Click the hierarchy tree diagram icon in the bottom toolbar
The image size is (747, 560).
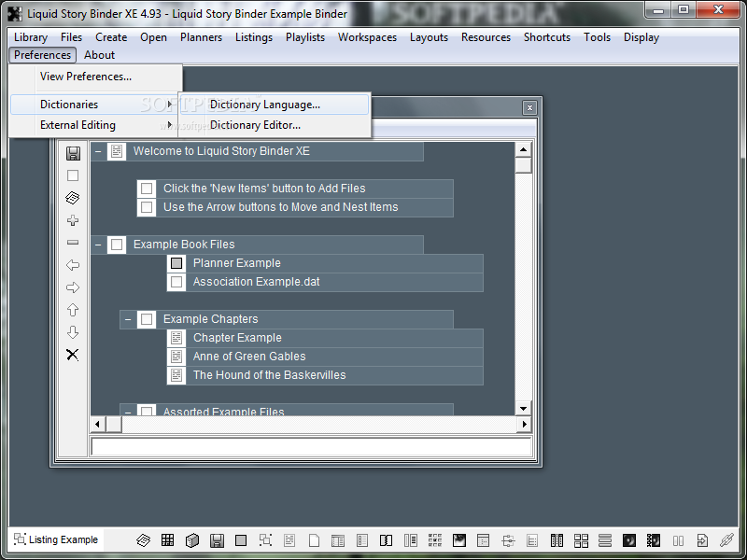point(508,540)
